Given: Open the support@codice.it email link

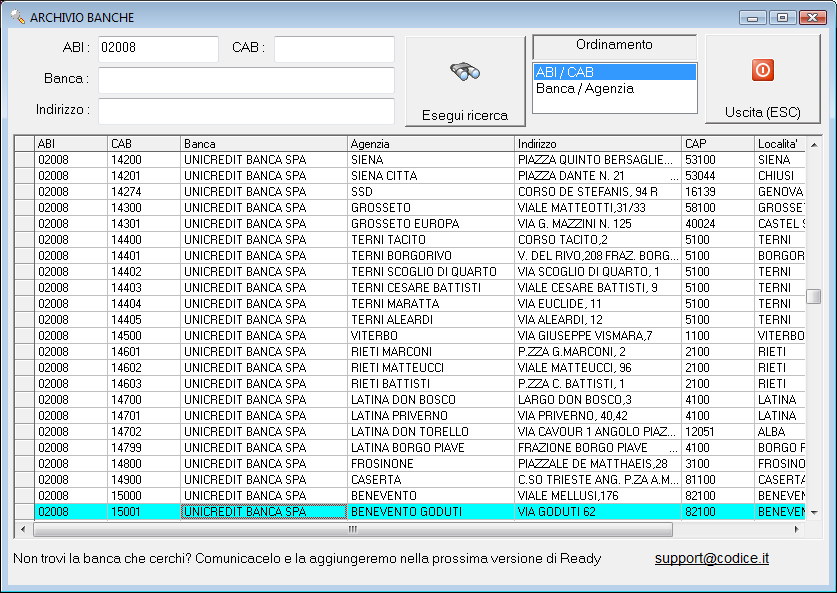Looking at the screenshot, I should click(712, 558).
